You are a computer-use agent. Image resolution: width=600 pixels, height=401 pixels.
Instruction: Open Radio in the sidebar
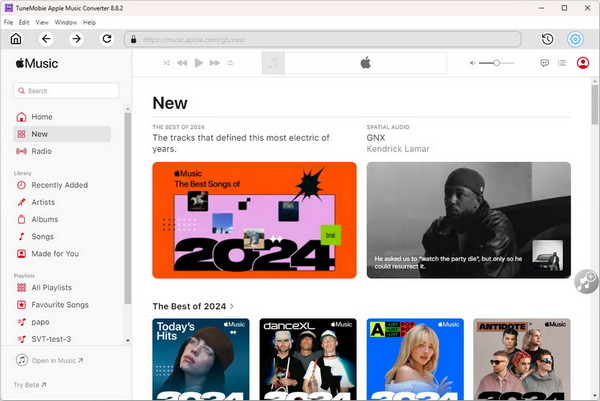pyautogui.click(x=62, y=151)
